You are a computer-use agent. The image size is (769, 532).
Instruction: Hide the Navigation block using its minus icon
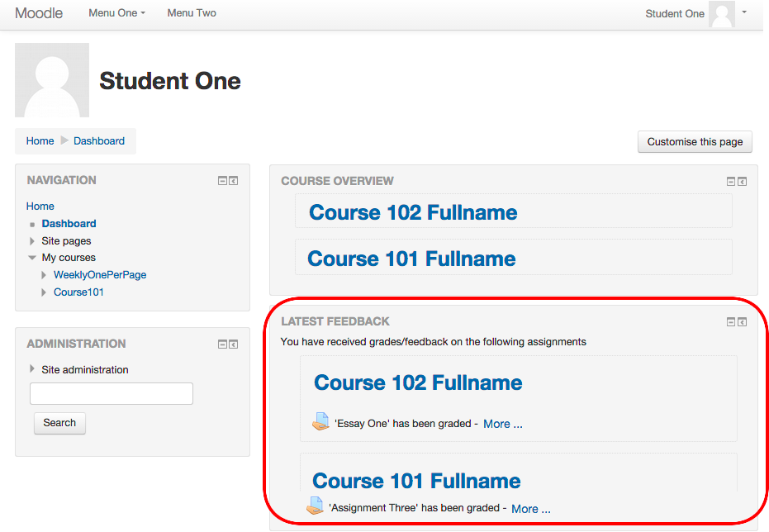click(223, 181)
